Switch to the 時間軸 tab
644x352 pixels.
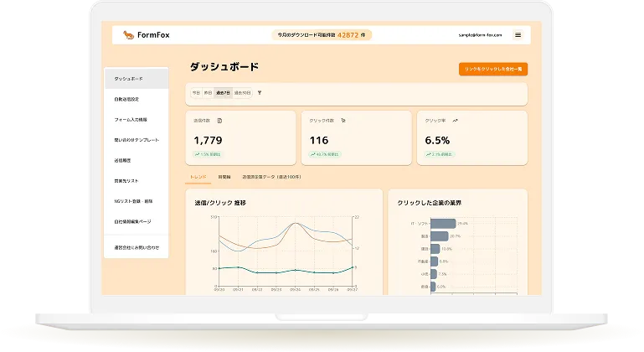pyautogui.click(x=224, y=177)
